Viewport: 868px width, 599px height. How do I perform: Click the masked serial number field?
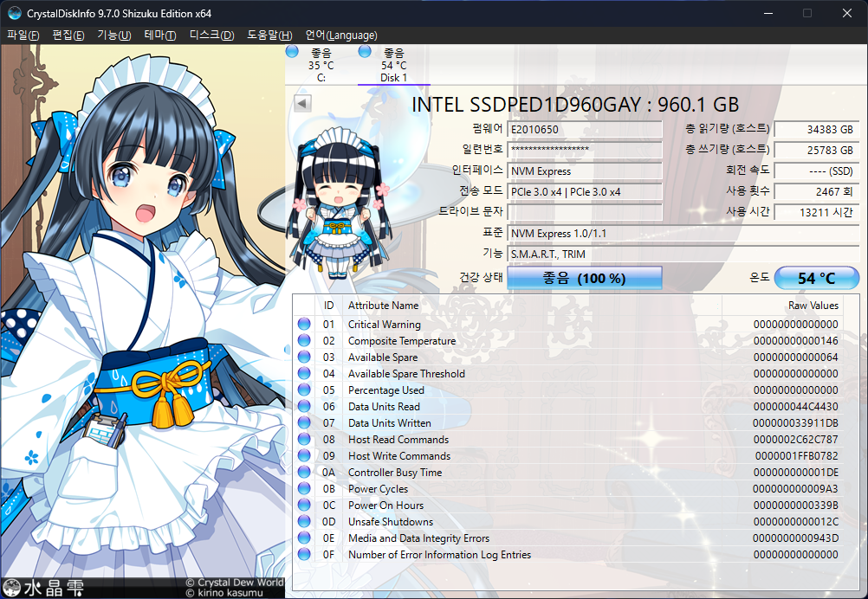585,150
